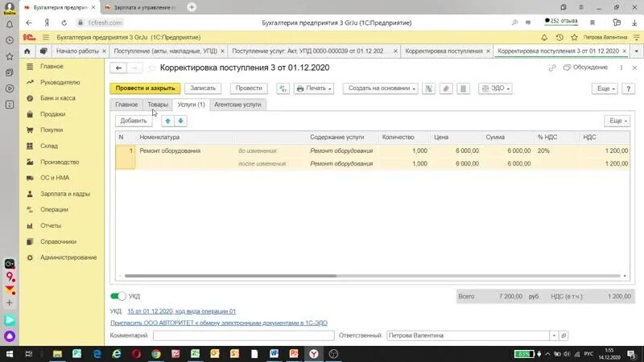Open invite ООО АВТОРИТЕТ to 1С-ЭДО link
The height and width of the screenshot is (362, 644).
coord(219,323)
